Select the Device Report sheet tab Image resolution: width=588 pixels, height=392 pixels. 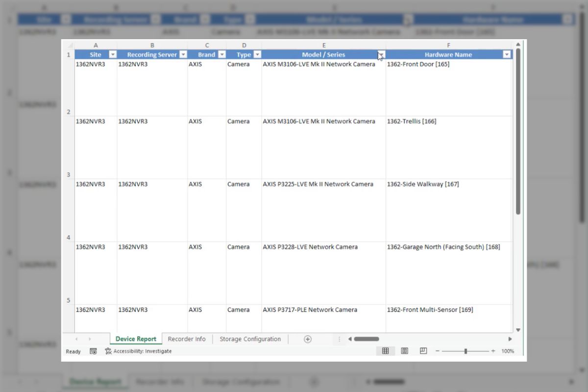click(x=135, y=339)
